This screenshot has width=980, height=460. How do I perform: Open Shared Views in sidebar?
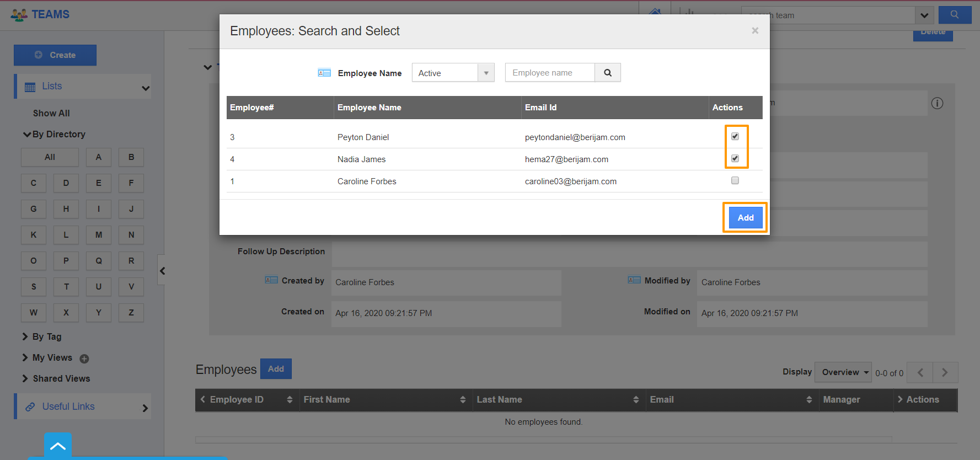[x=61, y=378]
